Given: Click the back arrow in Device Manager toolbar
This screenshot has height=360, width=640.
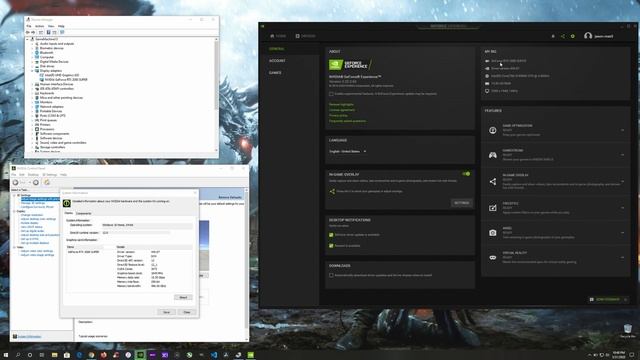Looking at the screenshot, I should (x=28, y=32).
